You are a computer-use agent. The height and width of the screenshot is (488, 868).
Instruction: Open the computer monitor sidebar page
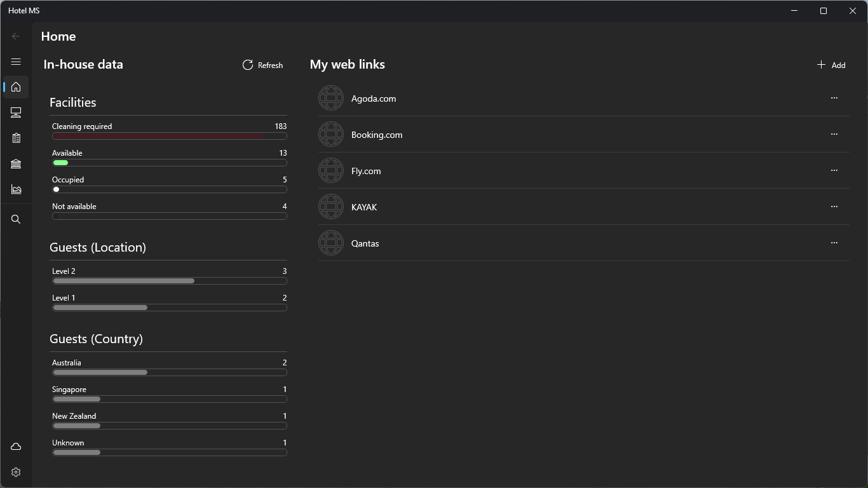click(16, 112)
